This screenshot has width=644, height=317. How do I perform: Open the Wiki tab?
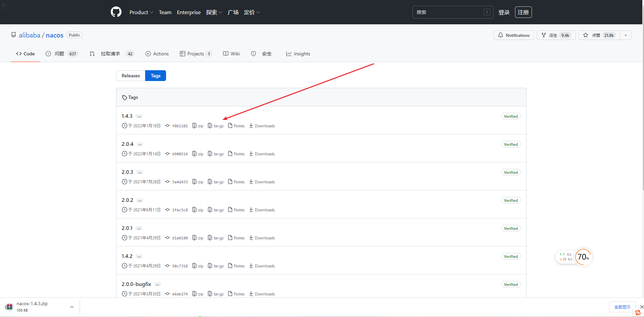(x=231, y=54)
